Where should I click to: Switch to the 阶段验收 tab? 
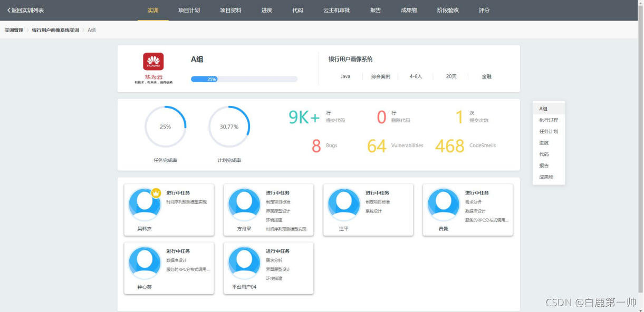pos(447,9)
